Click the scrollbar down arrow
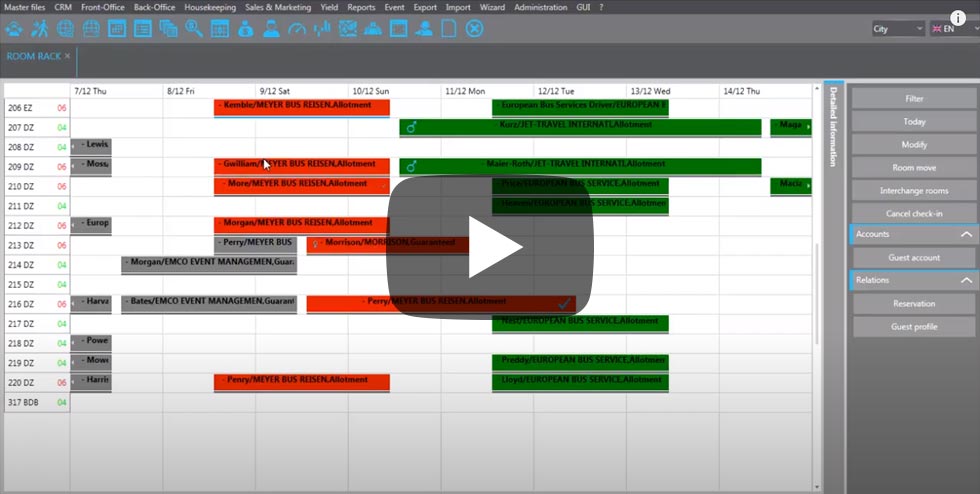The width and height of the screenshot is (980, 494). tap(817, 486)
